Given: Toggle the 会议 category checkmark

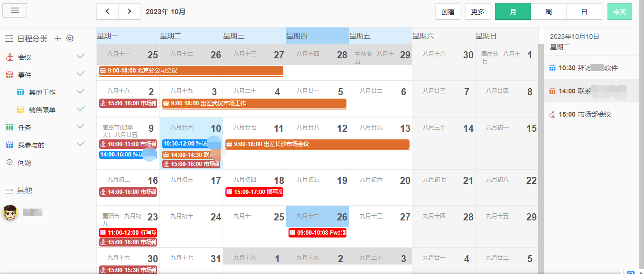Looking at the screenshot, I should click(81, 56).
